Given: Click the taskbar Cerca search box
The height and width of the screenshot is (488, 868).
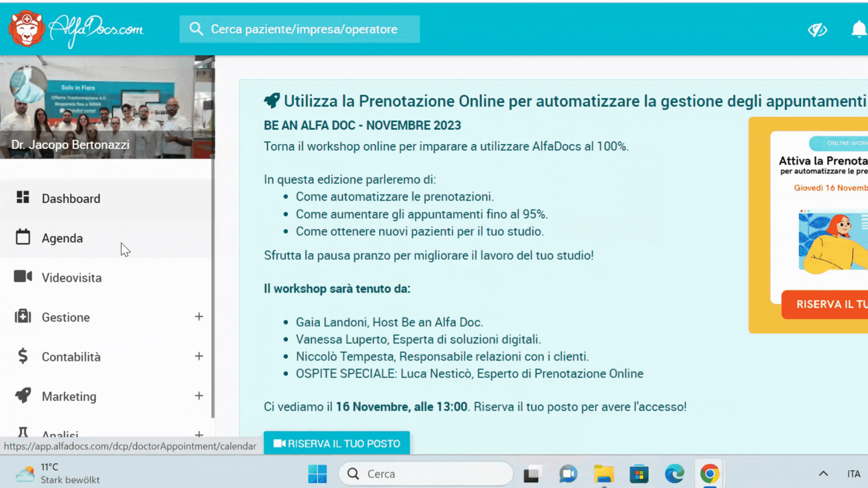Looking at the screenshot, I should click(x=426, y=474).
